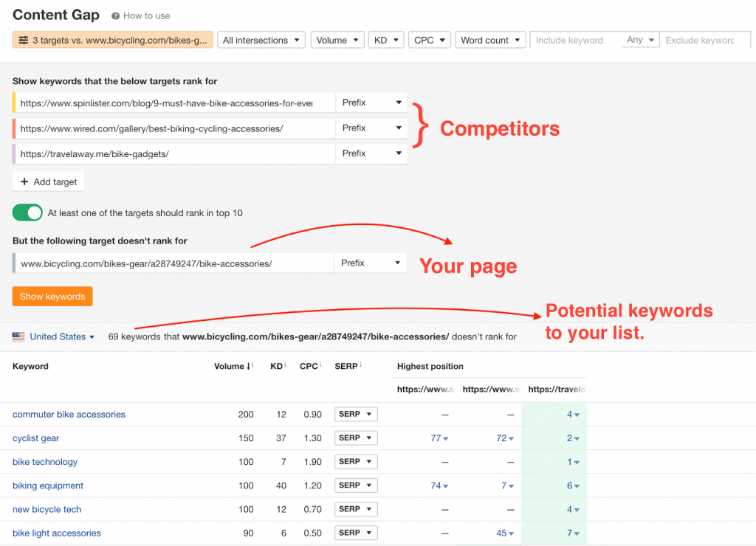Open Prefix dropdown for wired.com target
The height and width of the screenshot is (546, 756).
(x=372, y=128)
